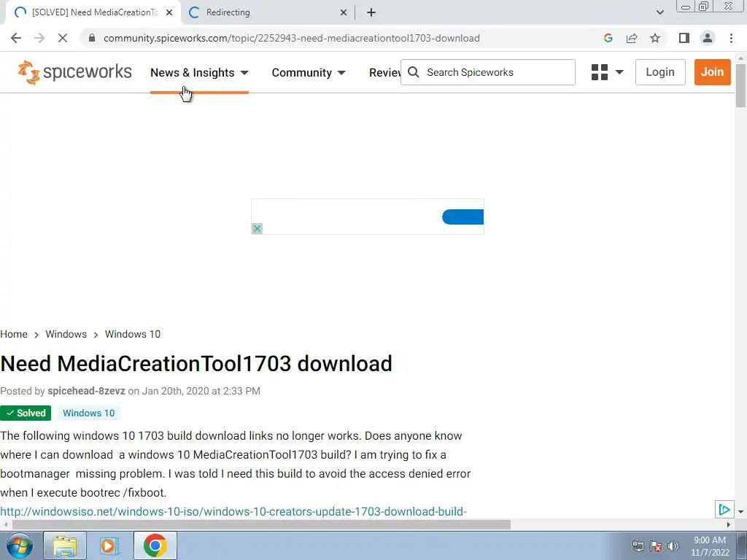747x560 pixels.
Task: Switch to the Redirecting tab
Action: [x=268, y=12]
